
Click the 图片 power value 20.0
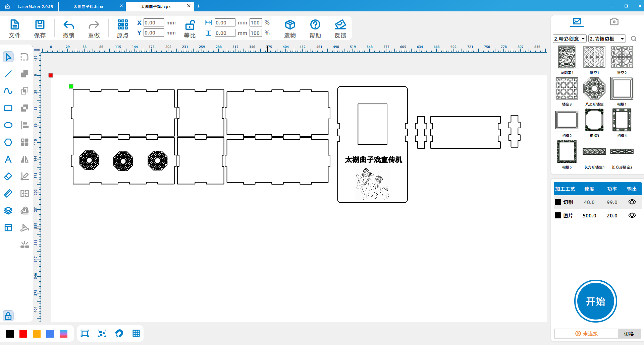click(612, 216)
